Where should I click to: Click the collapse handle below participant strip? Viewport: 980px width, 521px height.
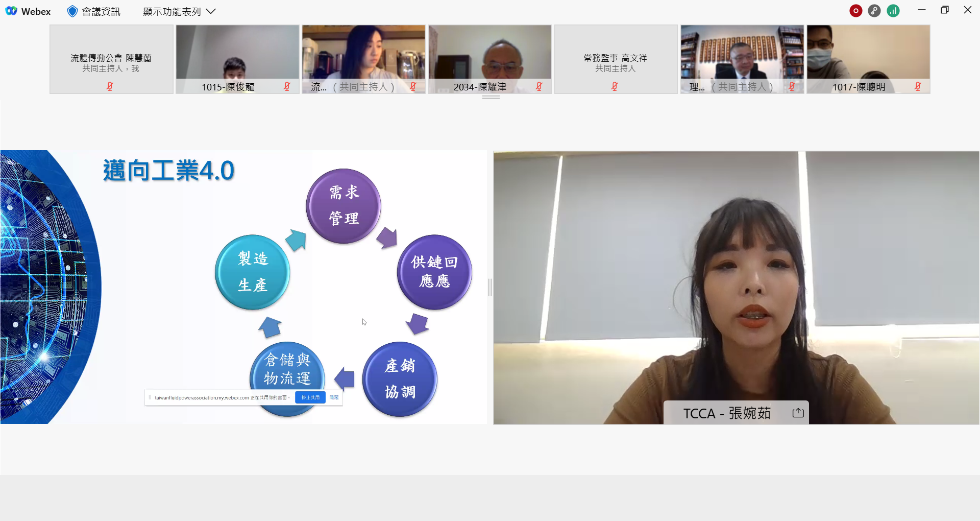pyautogui.click(x=491, y=97)
